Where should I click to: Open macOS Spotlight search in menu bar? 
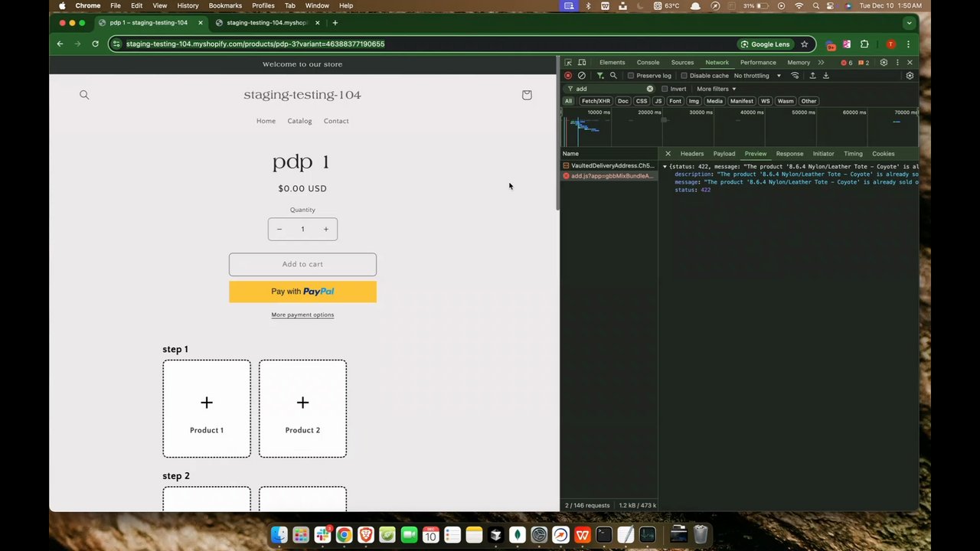pos(816,6)
